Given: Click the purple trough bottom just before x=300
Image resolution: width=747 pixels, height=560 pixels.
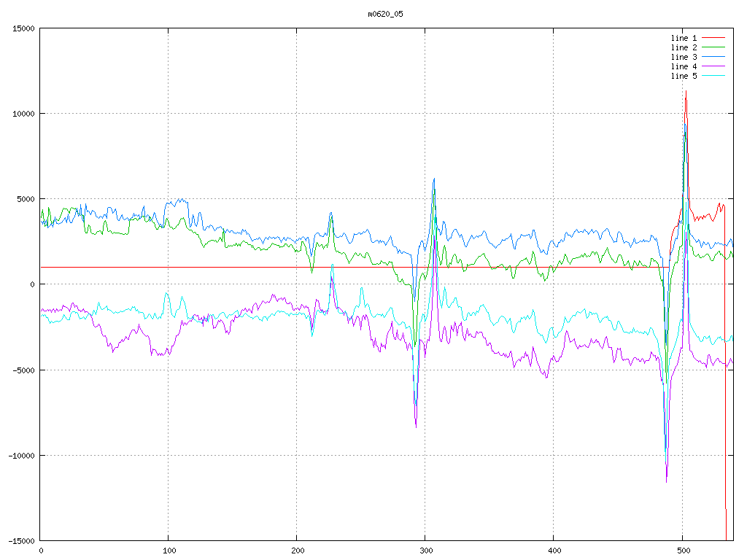Looking at the screenshot, I should (416, 427).
